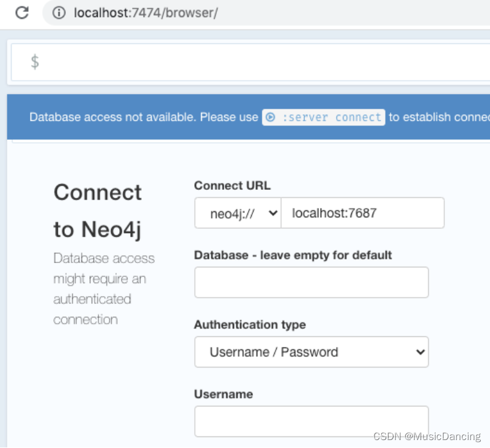Select the 'Connect to Neo4j' heading
Image resolution: width=490 pixels, height=448 pixels.
pos(98,211)
